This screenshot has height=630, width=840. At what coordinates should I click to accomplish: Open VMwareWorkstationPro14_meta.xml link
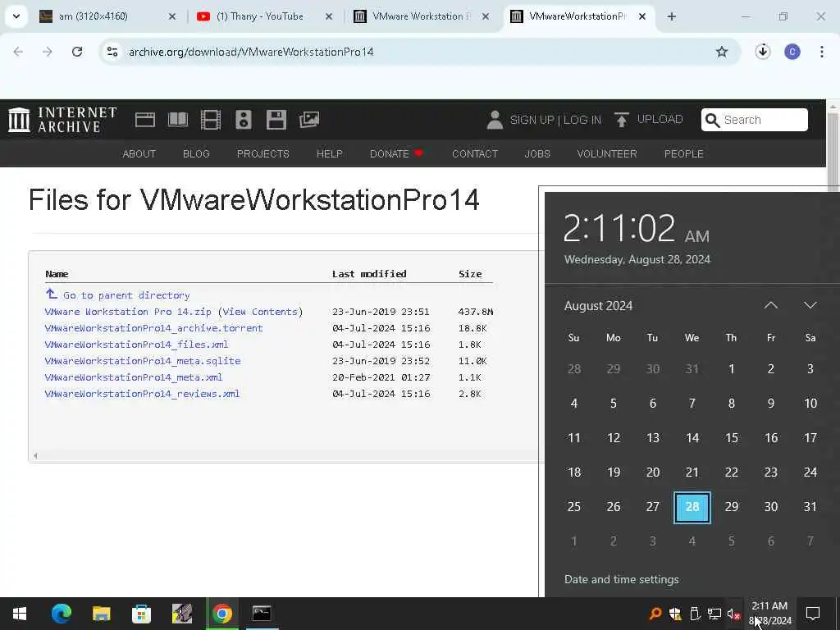[134, 377]
